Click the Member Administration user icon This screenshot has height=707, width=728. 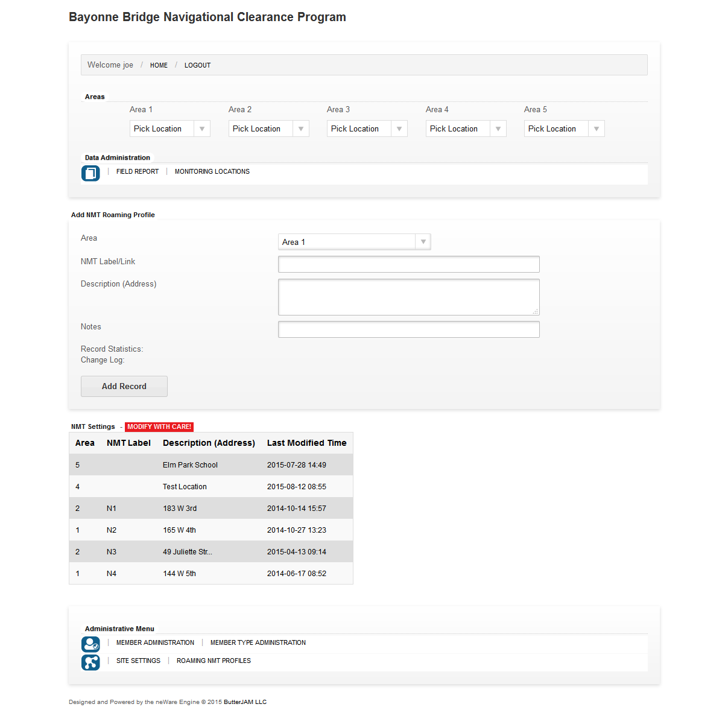coord(90,644)
